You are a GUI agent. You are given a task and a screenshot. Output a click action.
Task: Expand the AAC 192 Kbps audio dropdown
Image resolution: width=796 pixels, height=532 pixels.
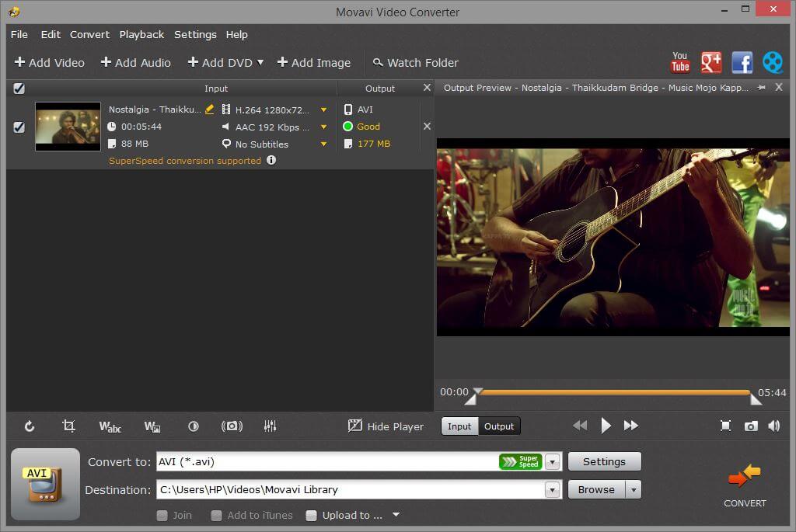coord(323,127)
